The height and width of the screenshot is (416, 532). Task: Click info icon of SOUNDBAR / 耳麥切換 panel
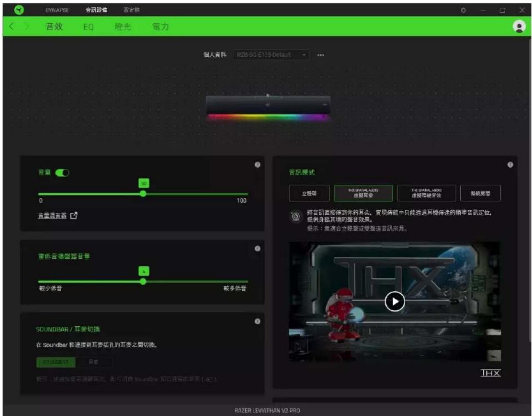[x=257, y=321]
